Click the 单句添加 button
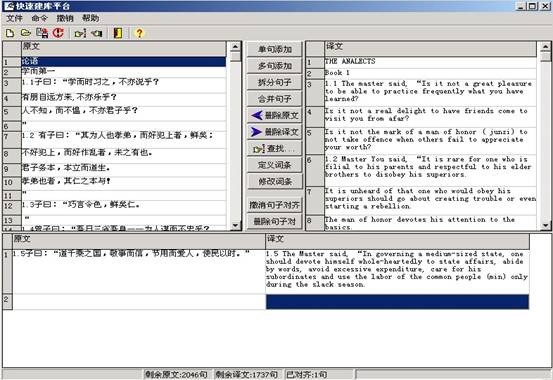 tap(275, 49)
